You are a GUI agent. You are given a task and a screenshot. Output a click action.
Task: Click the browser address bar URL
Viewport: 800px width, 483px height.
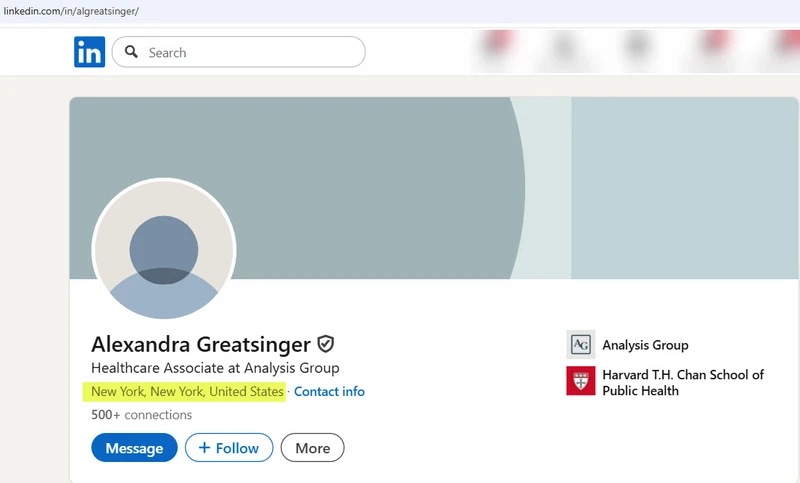click(x=70, y=10)
